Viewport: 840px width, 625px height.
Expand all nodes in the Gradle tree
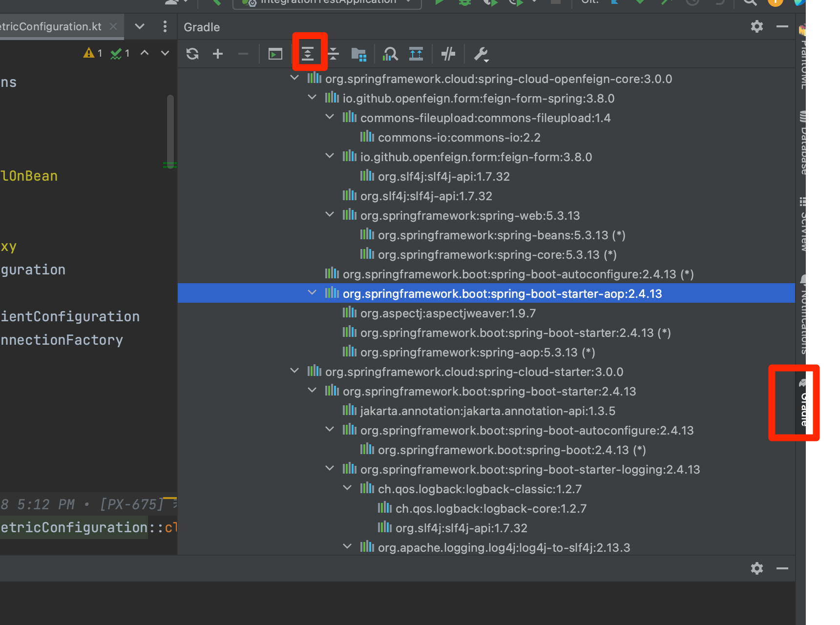[x=308, y=54]
